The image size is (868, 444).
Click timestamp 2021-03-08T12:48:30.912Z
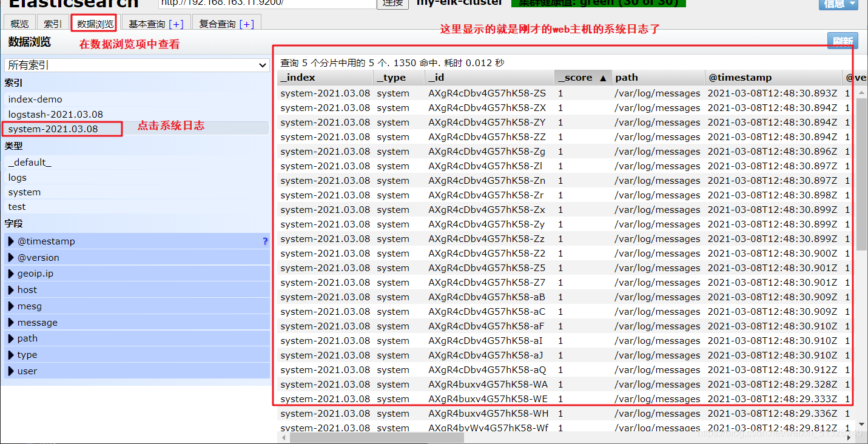pos(772,370)
